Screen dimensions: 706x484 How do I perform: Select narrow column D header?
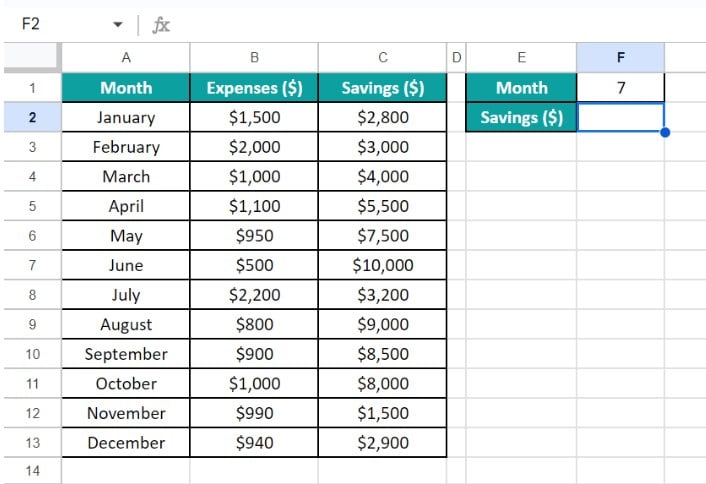point(457,58)
